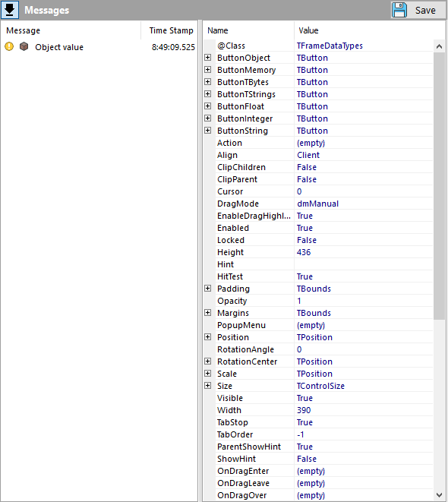
Task: Expand the Padding TBounds entry
Action: point(208,289)
